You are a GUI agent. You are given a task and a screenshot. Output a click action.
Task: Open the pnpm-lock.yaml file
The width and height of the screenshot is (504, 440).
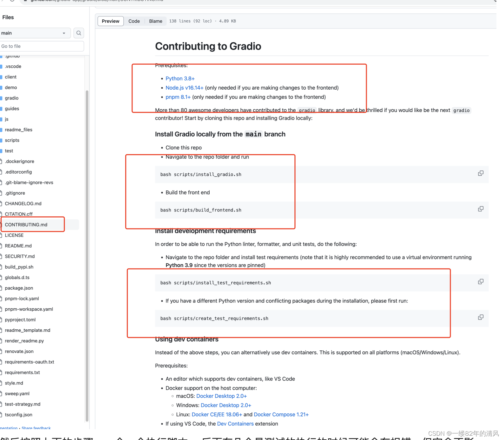pos(22,298)
